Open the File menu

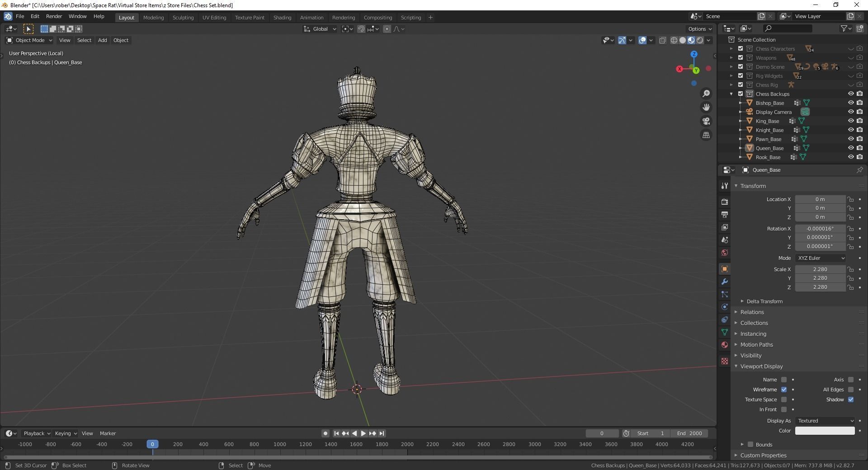click(20, 16)
